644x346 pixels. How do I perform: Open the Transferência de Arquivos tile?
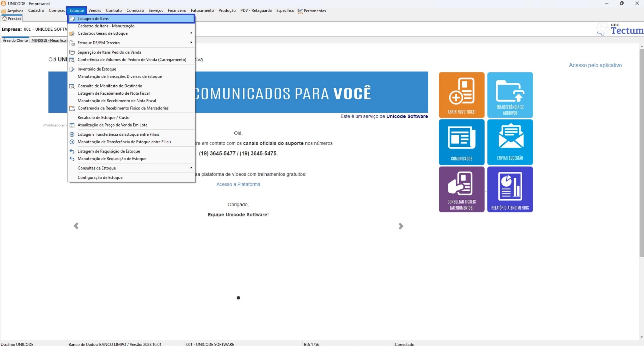coord(510,95)
